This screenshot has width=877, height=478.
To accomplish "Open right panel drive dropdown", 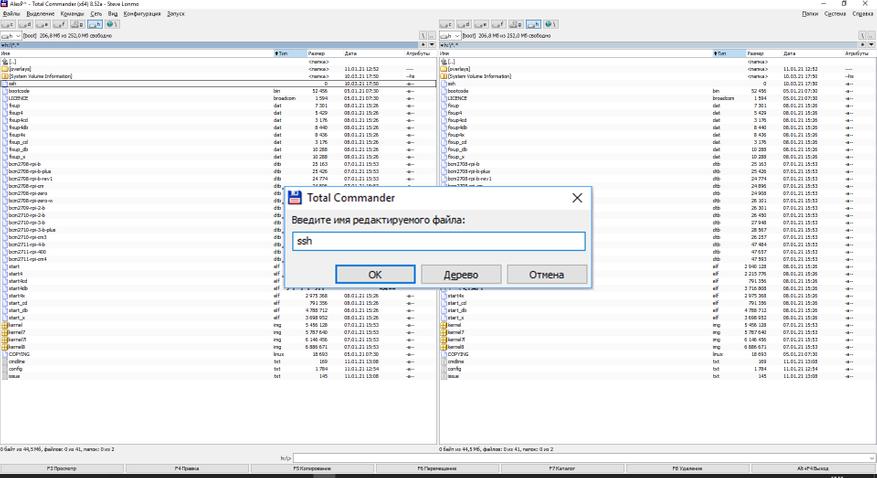I will (x=450, y=36).
